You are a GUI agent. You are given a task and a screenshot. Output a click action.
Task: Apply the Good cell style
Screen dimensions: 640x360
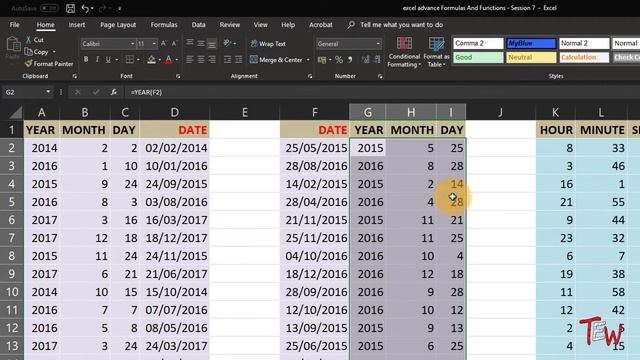click(x=478, y=58)
